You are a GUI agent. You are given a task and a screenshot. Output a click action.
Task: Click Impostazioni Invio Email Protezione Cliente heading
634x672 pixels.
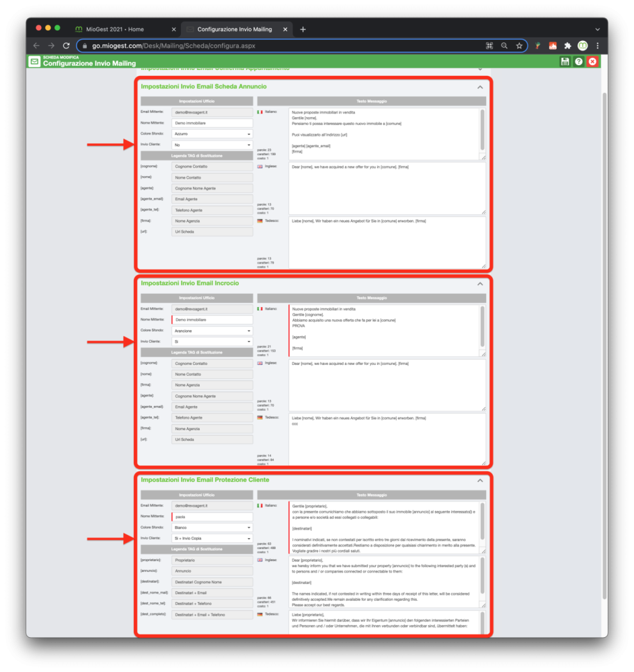click(x=205, y=480)
